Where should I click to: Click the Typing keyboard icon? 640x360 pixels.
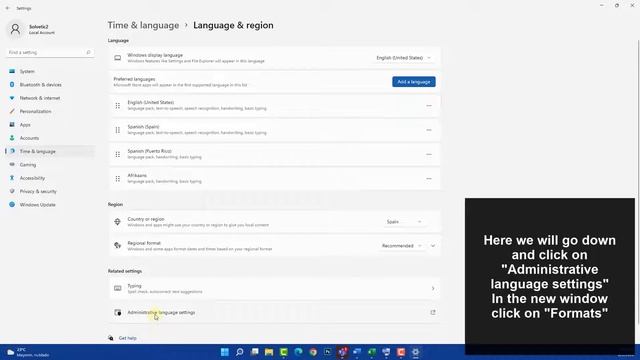point(118,289)
